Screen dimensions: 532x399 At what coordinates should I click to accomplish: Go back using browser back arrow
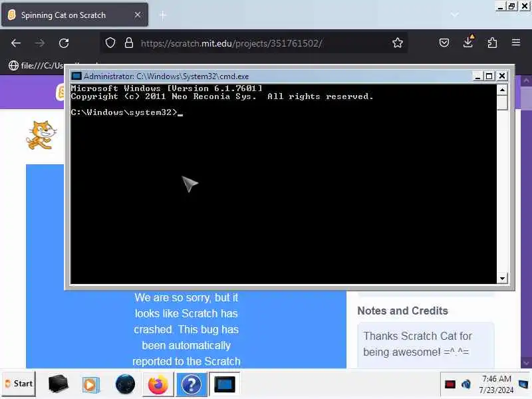coord(16,43)
